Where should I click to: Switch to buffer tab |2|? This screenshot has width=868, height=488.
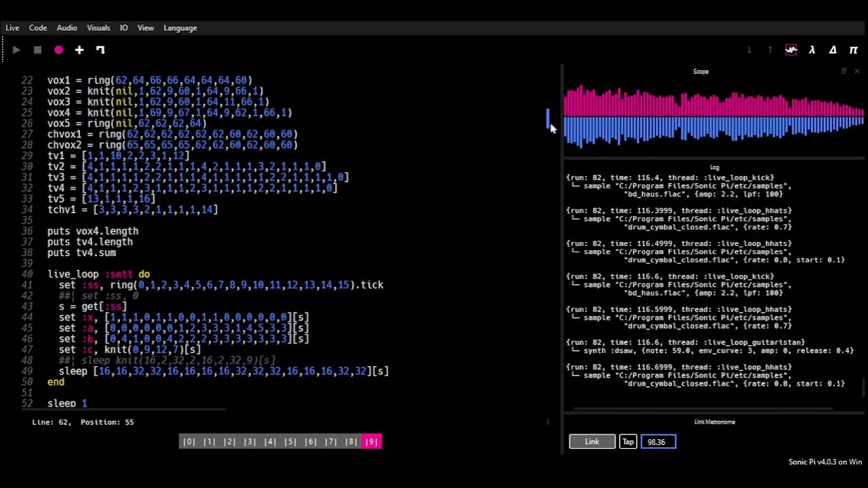230,442
